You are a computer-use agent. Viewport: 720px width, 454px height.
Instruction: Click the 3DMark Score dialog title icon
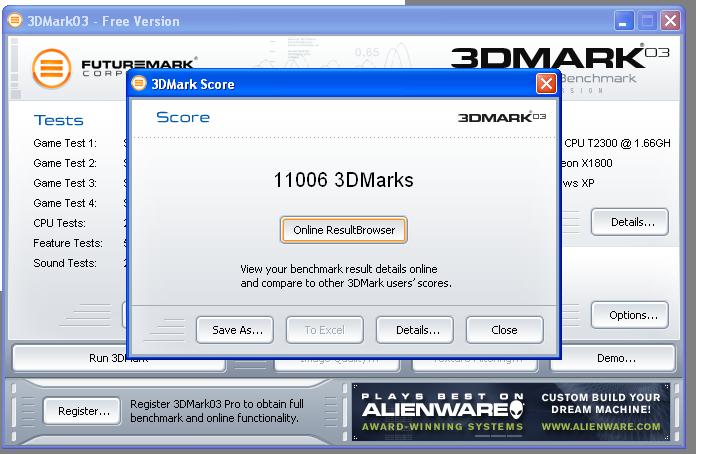pos(139,84)
